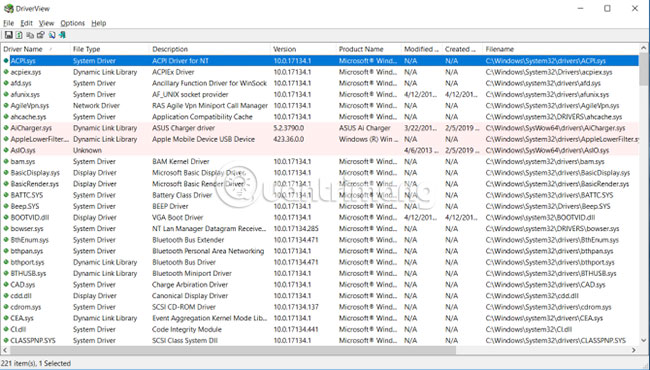
Task: Click the '221 item(s), 1 Selected' status text
Action: 36,363
